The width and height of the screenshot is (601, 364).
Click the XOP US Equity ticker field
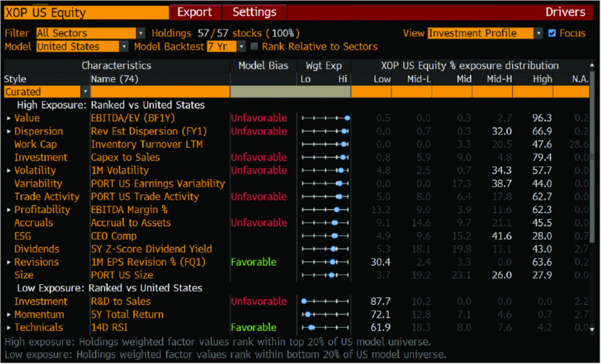tap(85, 12)
